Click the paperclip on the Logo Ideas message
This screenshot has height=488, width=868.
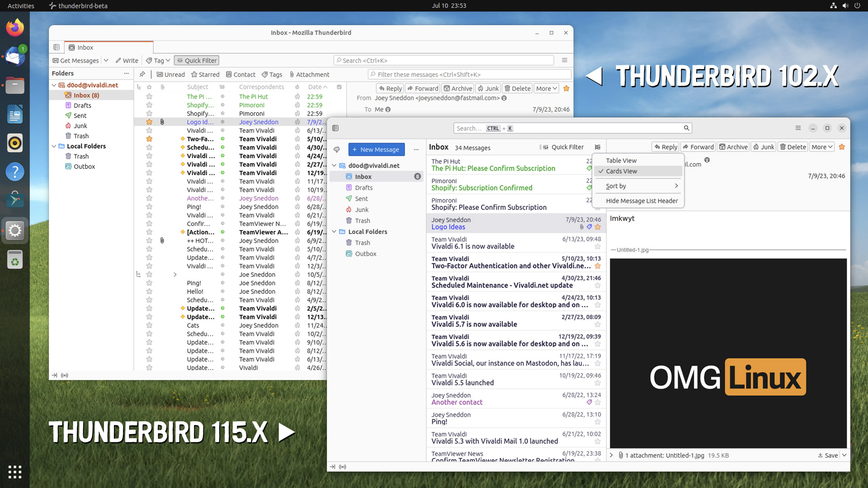point(581,227)
